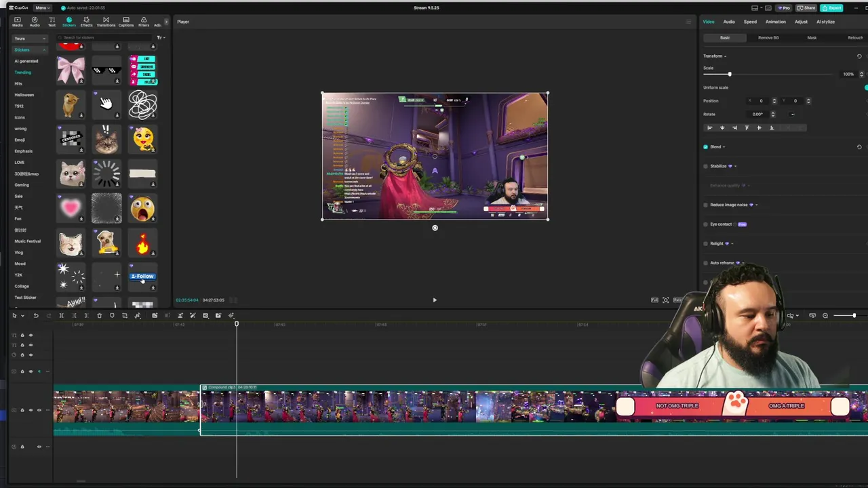
Task: Expand the Stabilize options arrow
Action: click(x=735, y=166)
